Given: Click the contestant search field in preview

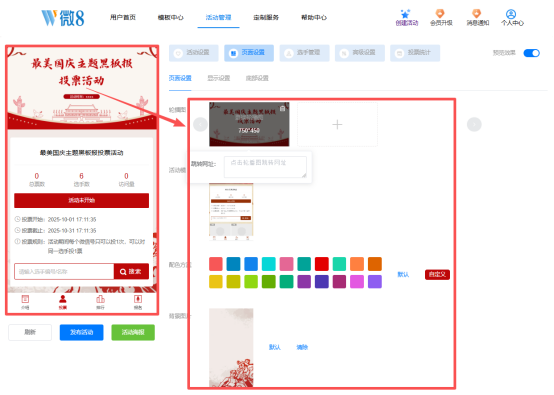Looking at the screenshot, I should point(64,271).
